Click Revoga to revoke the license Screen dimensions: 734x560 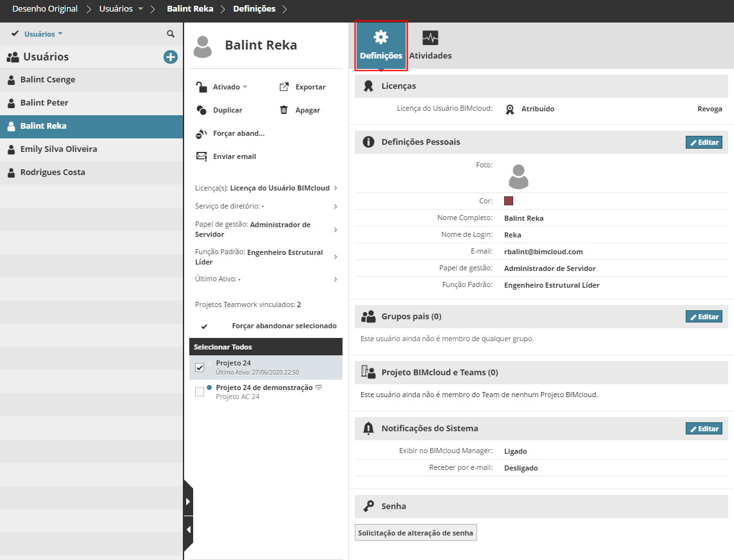(x=710, y=109)
